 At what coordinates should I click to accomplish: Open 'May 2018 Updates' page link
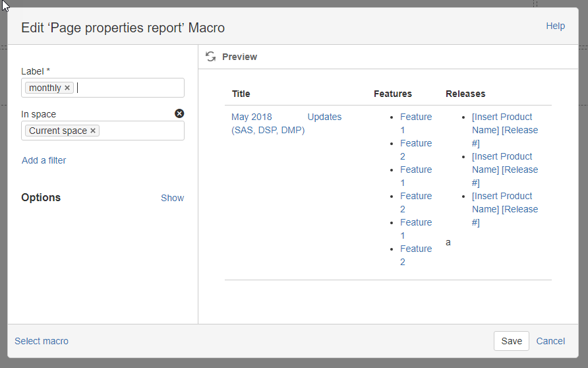(286, 123)
